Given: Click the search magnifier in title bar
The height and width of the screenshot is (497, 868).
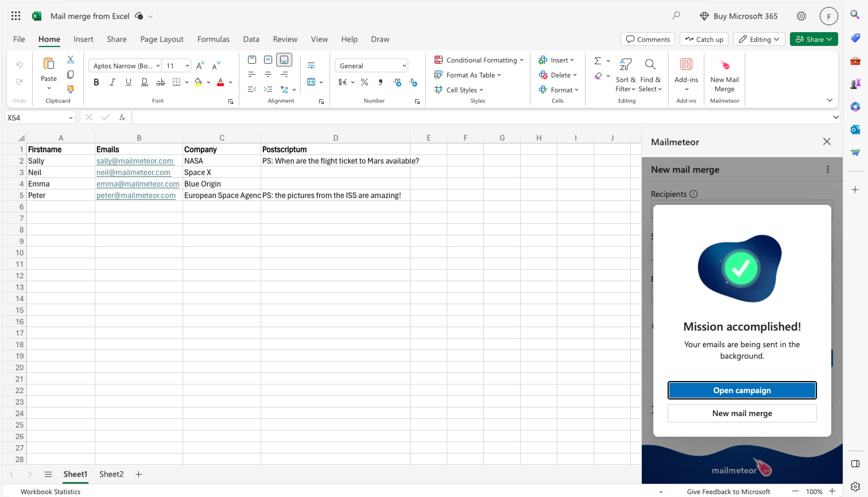Looking at the screenshot, I should [676, 16].
